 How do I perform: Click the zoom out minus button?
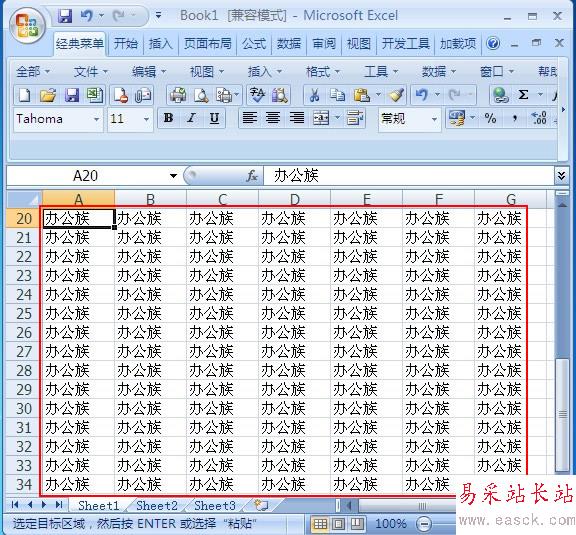tap(424, 524)
